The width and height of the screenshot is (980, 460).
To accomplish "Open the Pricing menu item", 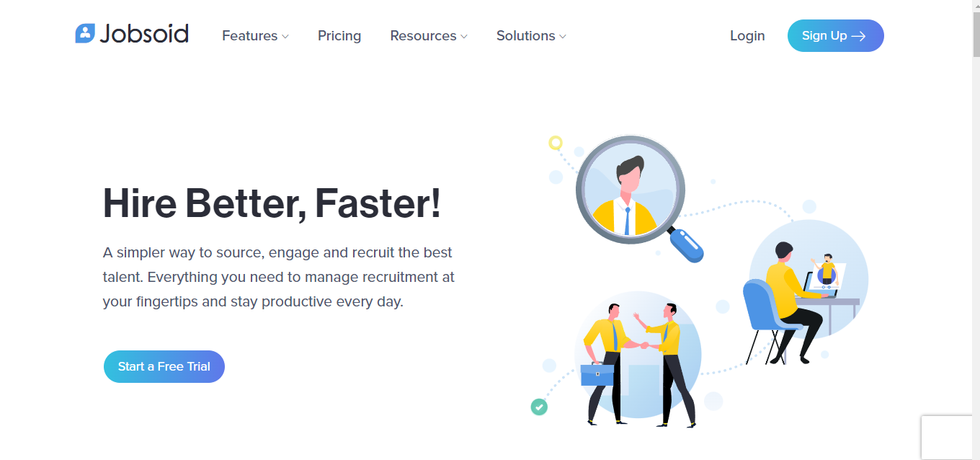I will [339, 36].
